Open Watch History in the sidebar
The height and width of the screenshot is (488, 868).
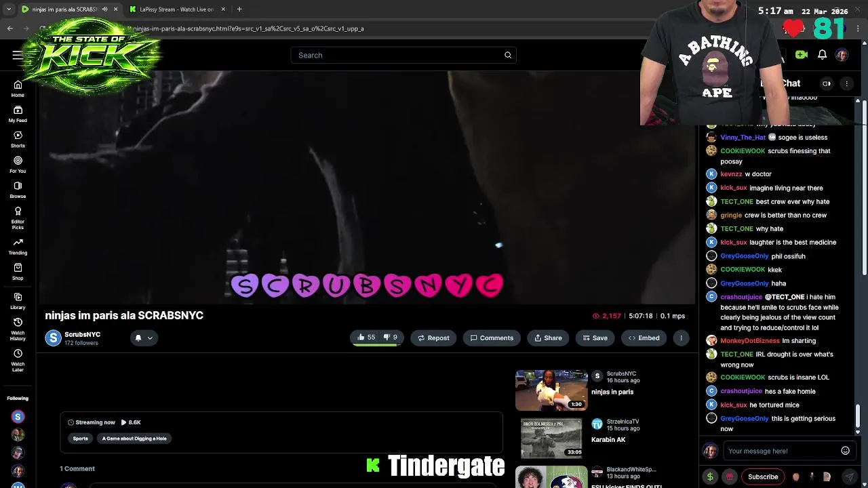[18, 329]
